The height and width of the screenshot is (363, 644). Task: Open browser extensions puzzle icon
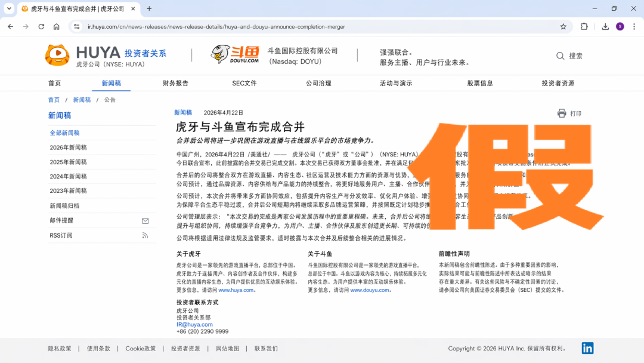(x=584, y=26)
